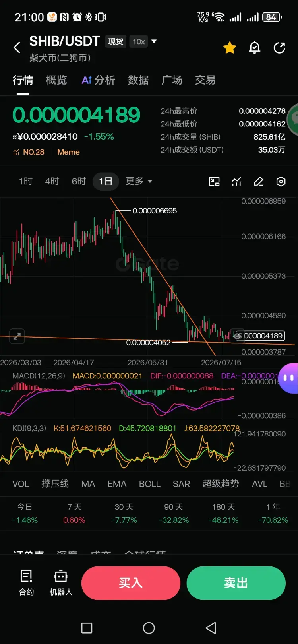Select the 1日 timeframe
The image size is (298, 644).
click(106, 181)
